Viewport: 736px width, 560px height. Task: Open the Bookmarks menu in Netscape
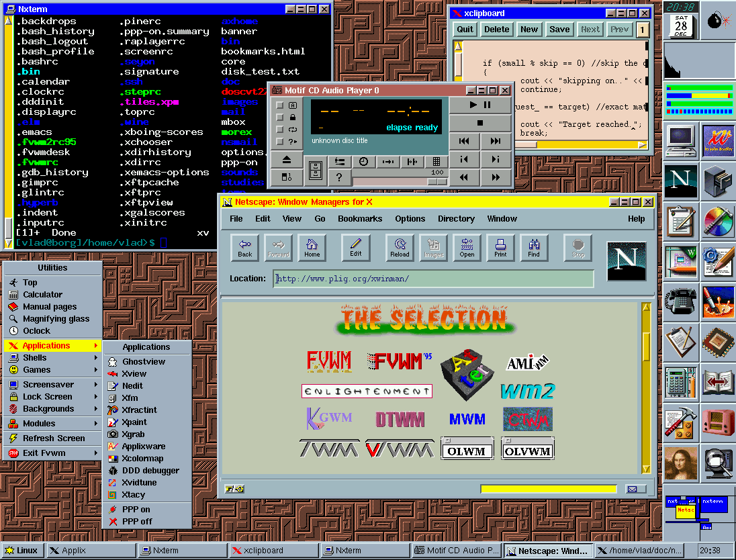(359, 219)
